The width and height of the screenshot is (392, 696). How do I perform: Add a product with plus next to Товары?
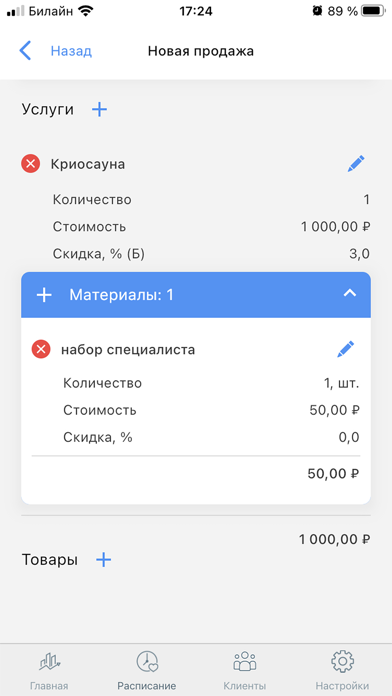103,560
